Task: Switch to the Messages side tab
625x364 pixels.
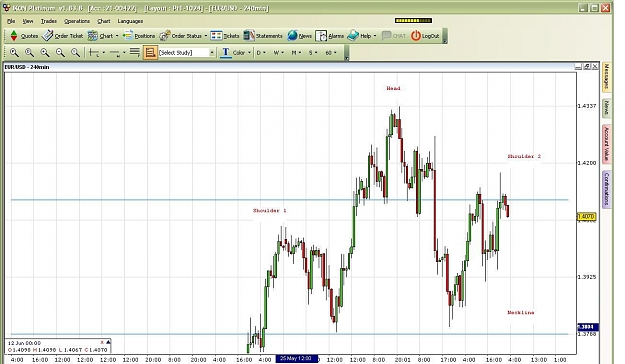Action: [606, 77]
